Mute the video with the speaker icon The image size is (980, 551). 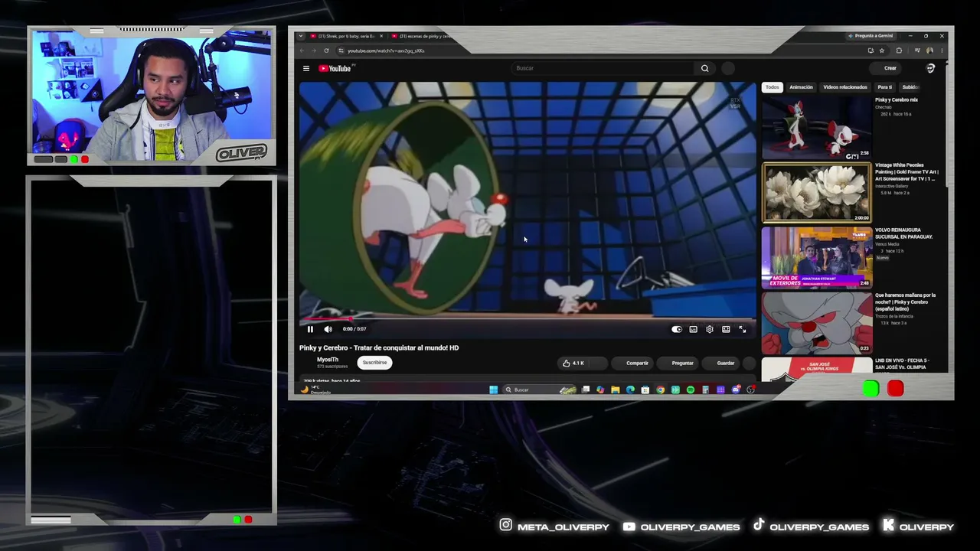pyautogui.click(x=328, y=329)
